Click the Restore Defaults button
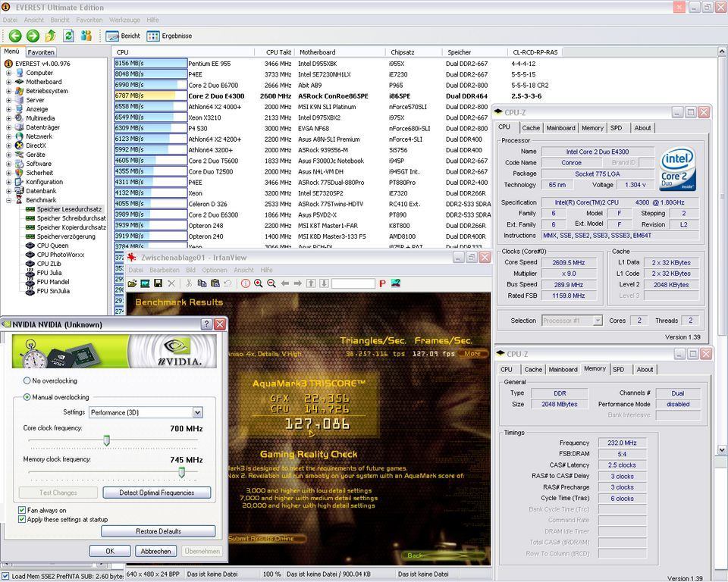This screenshot has width=728, height=582. [x=158, y=531]
